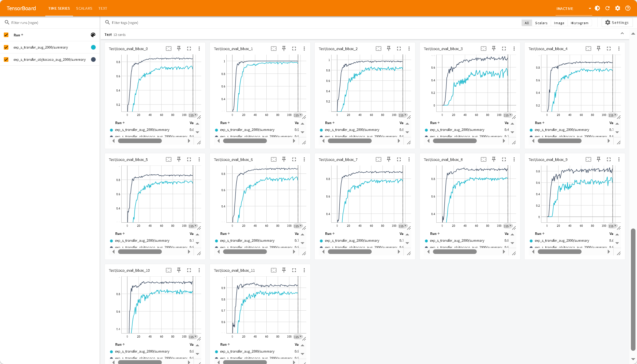This screenshot has width=637, height=364.
Task: Switch to the SCALARS tab
Action: point(84,8)
